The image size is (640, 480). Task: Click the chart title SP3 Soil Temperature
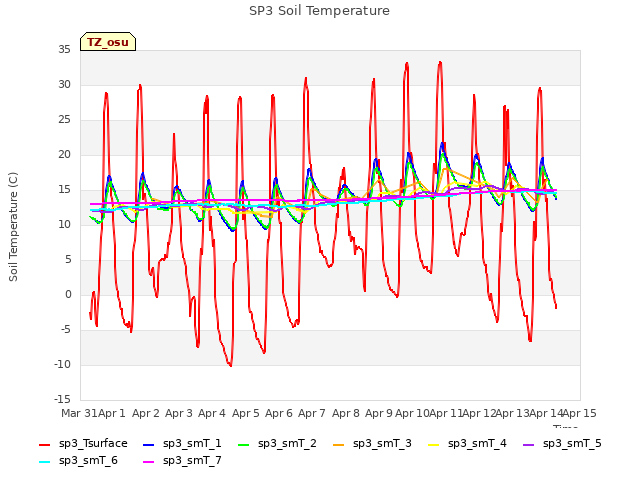[319, 11]
